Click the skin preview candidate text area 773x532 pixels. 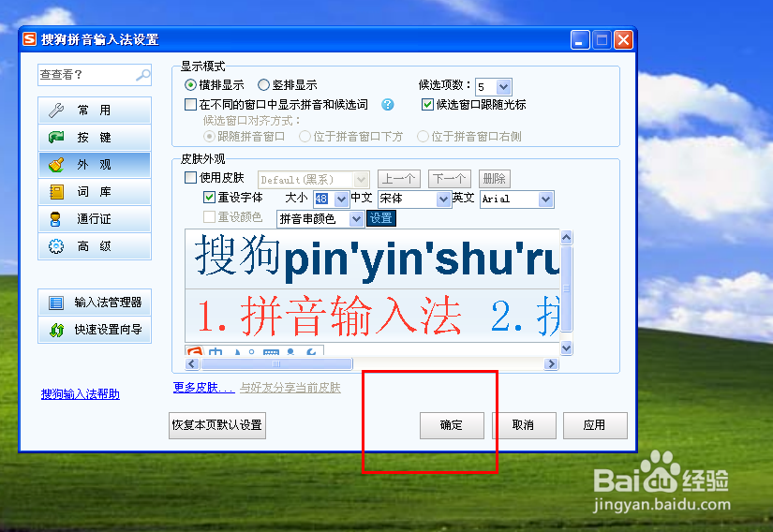click(373, 316)
